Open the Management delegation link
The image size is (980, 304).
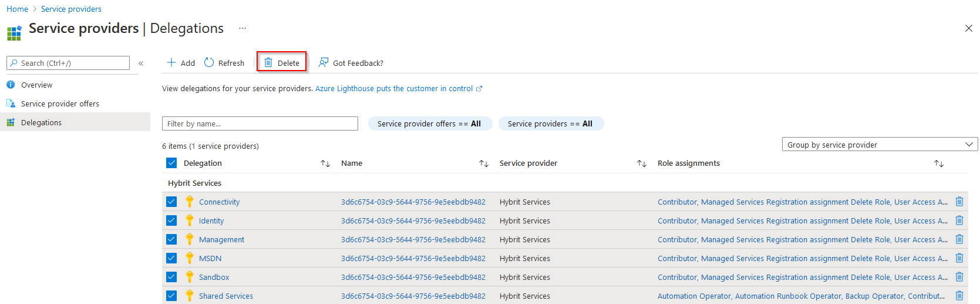[x=221, y=239]
